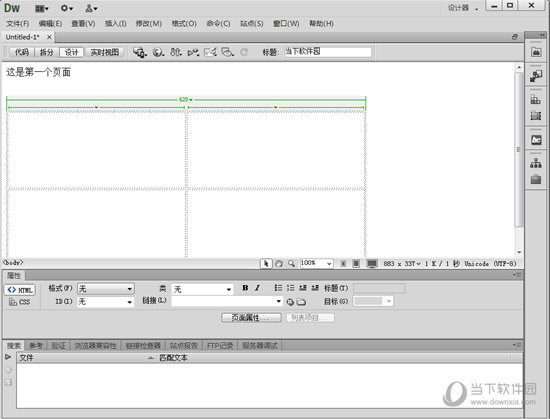Open the 插入(I) menu
The image size is (550, 419).
(115, 23)
